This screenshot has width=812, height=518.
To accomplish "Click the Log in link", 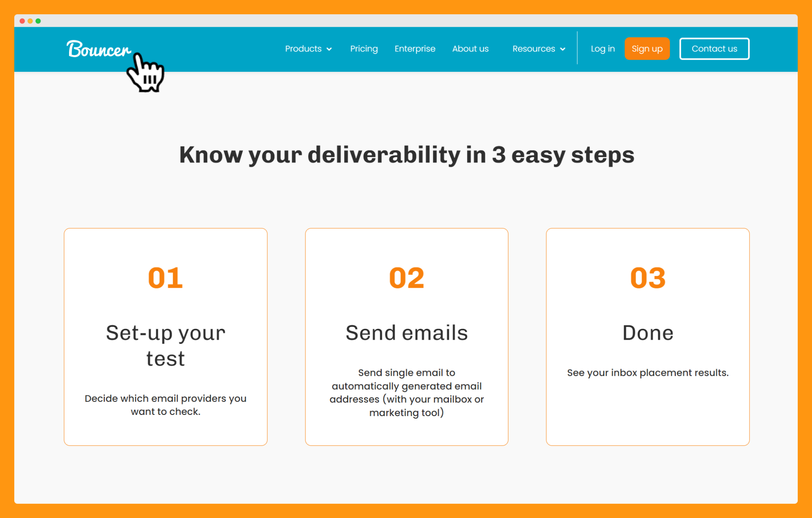I will (602, 49).
